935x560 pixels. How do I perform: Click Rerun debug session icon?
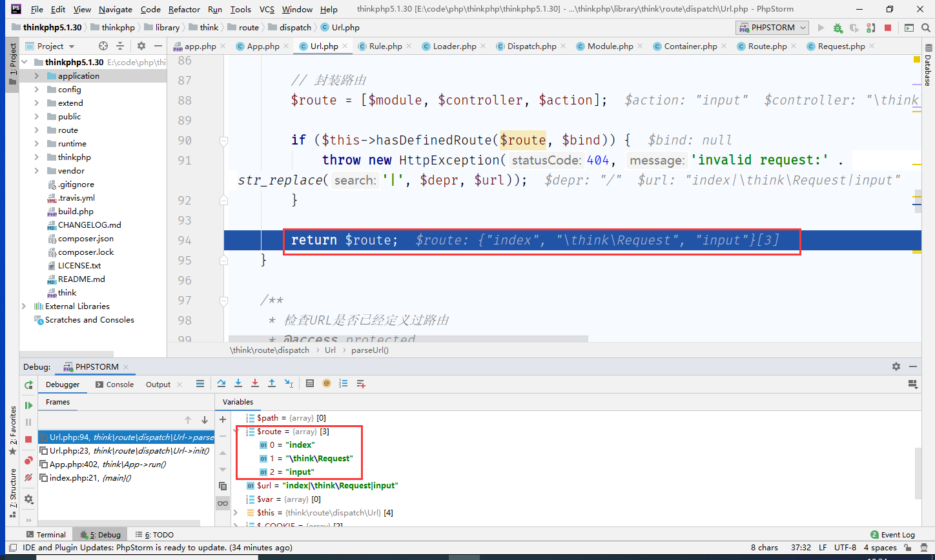[x=28, y=385]
